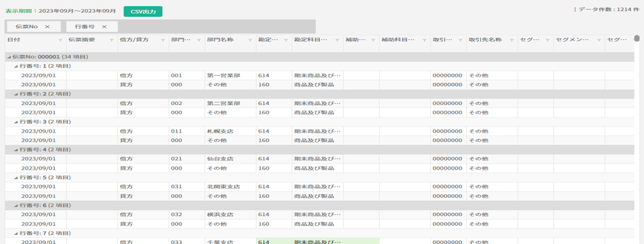Select department code cell 001
644x244 pixels.
[187, 76]
